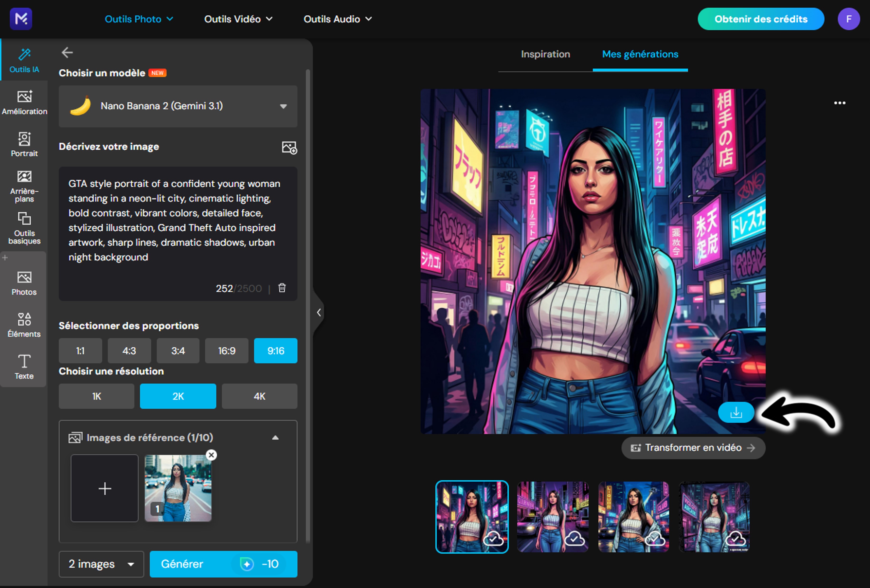Image resolution: width=870 pixels, height=588 pixels.
Task: Select the 1:1 aspect ratio
Action: pos(80,351)
